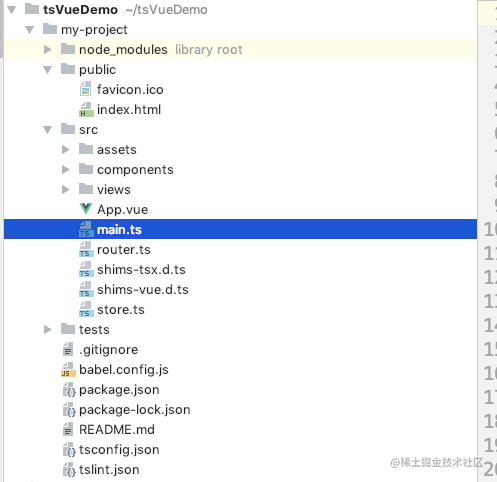Click the JSON icon beside package.json
The height and width of the screenshot is (482, 497).
(x=69, y=390)
